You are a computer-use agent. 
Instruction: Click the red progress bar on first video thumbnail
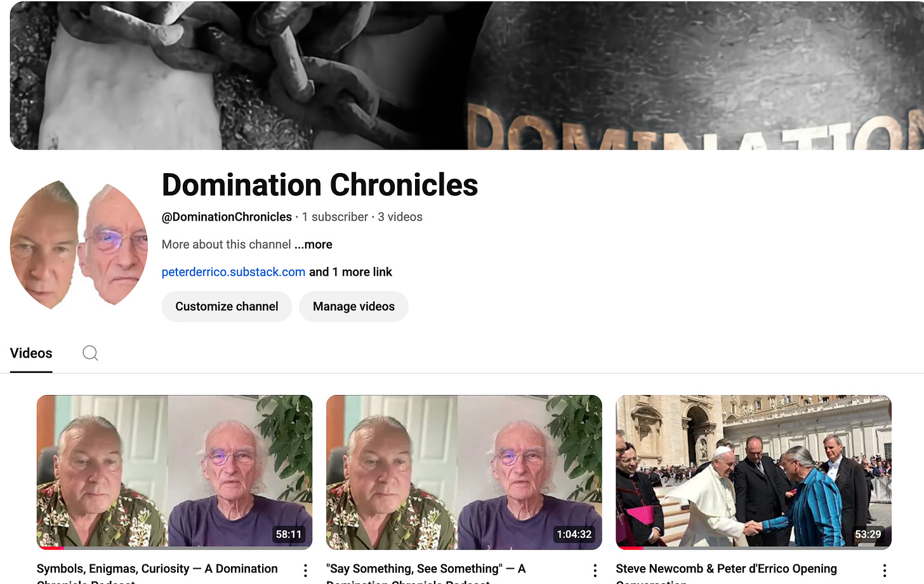51,548
